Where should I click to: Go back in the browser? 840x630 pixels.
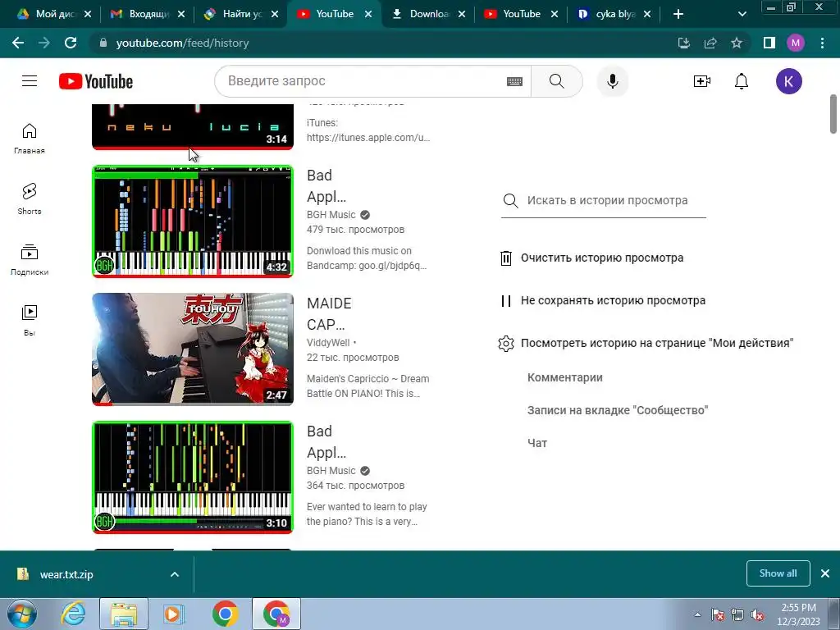[x=18, y=43]
